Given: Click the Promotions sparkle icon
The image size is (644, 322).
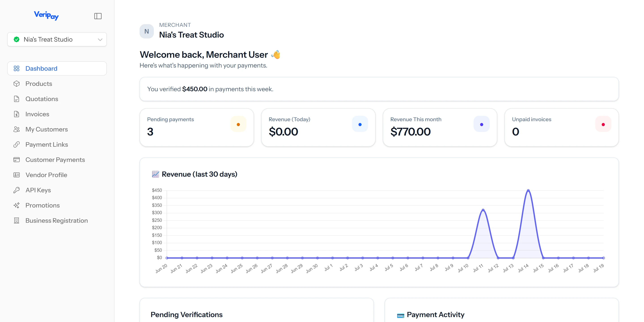Looking at the screenshot, I should [17, 205].
